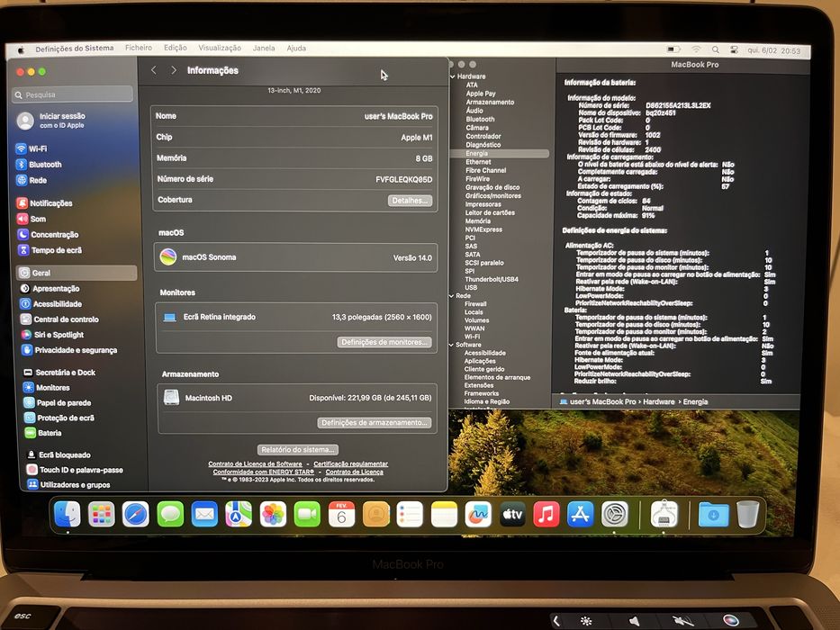Image resolution: width=840 pixels, height=630 pixels.
Task: Select Memória in system report list
Action: coord(477,220)
